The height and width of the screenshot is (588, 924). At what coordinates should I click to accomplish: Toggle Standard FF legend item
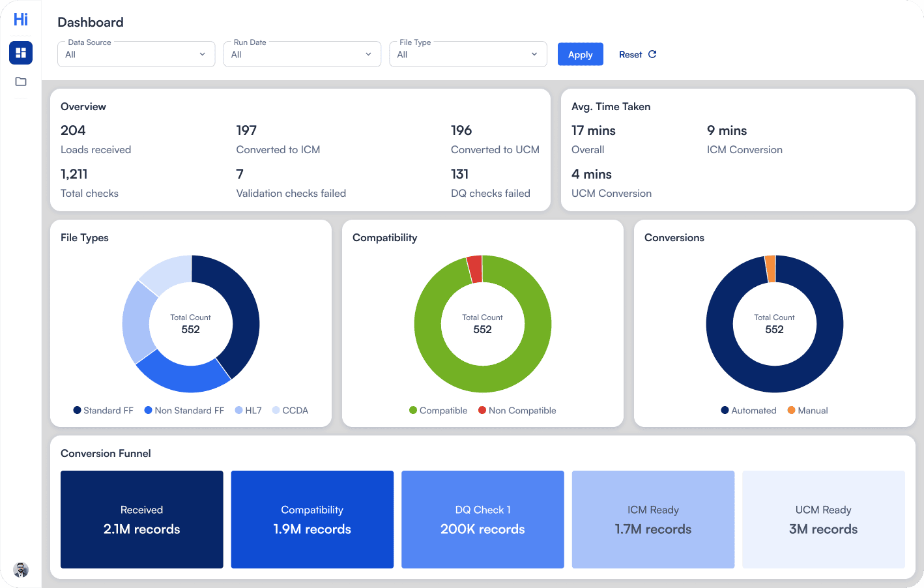tap(104, 411)
